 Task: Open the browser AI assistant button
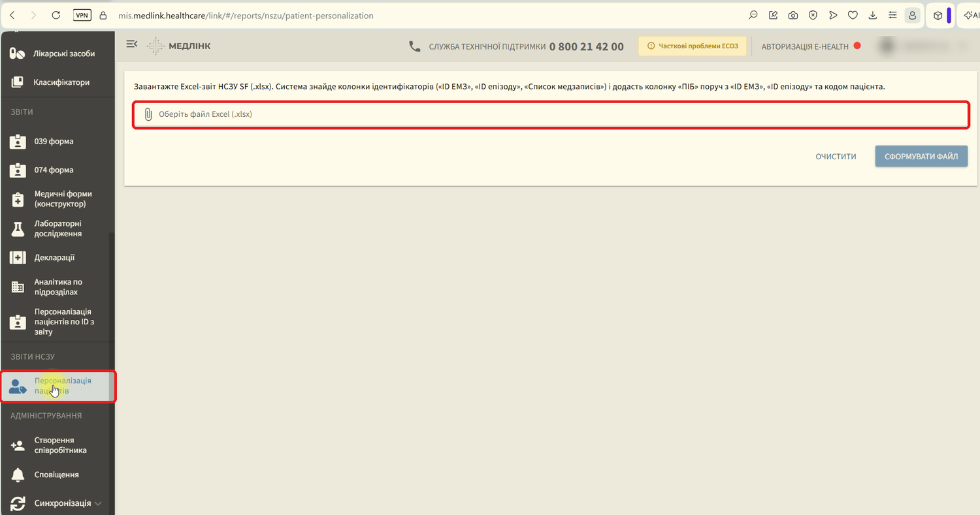(971, 15)
